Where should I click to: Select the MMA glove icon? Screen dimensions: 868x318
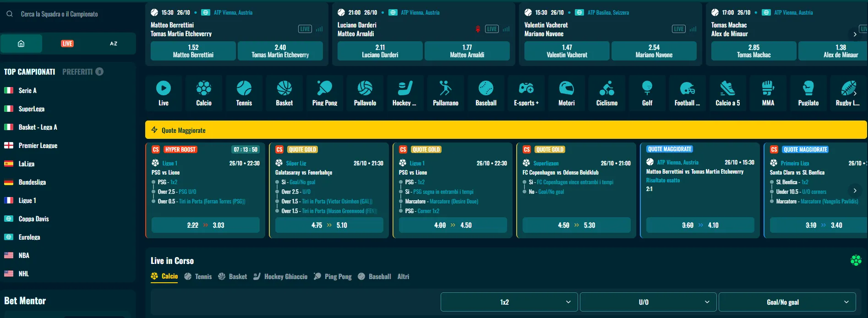768,88
